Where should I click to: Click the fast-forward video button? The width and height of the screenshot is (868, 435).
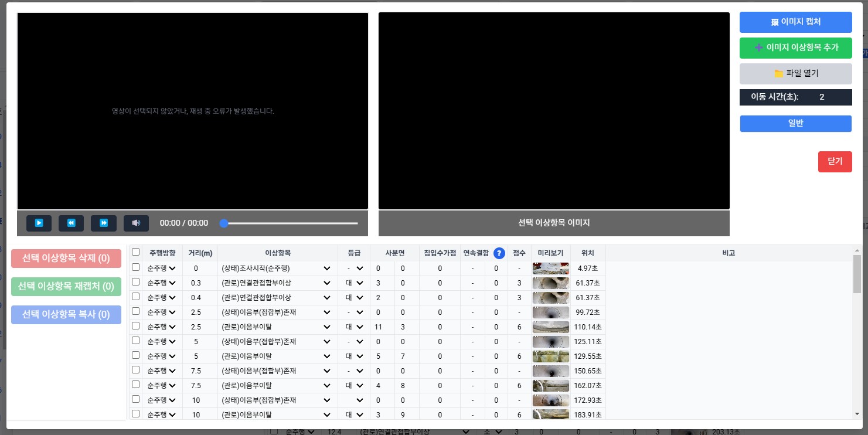tap(103, 223)
